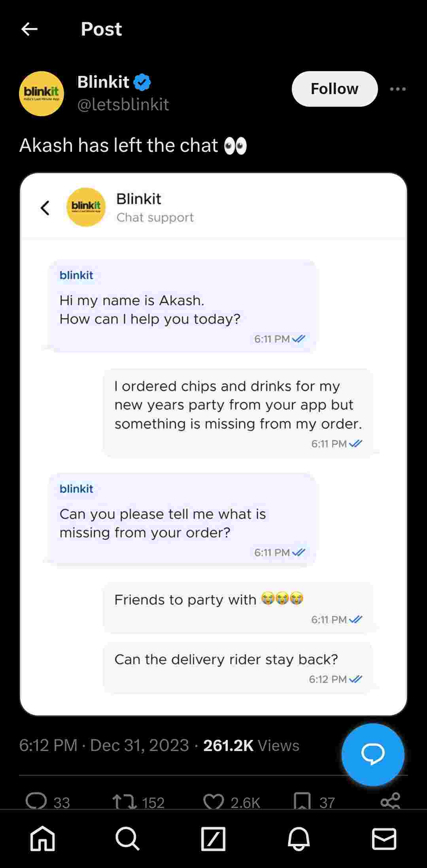The height and width of the screenshot is (868, 427).
Task: Open the chat support screenshot image
Action: [x=213, y=444]
